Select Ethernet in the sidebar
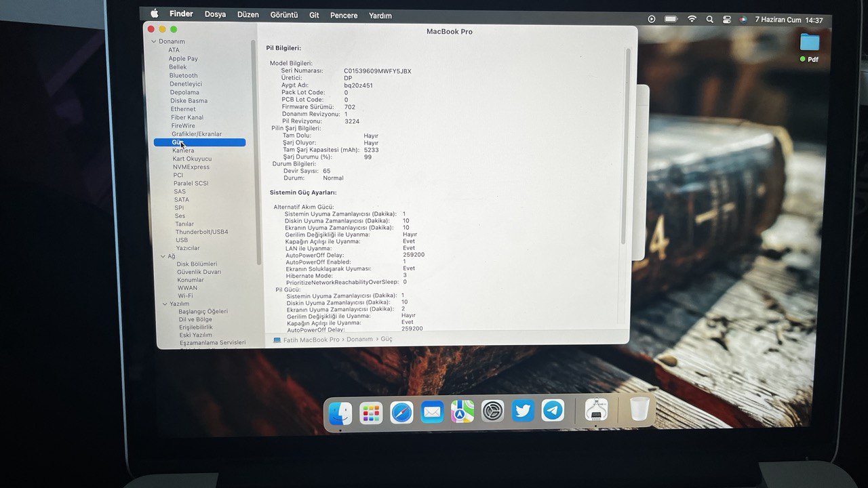The image size is (868, 488). pyautogui.click(x=183, y=109)
